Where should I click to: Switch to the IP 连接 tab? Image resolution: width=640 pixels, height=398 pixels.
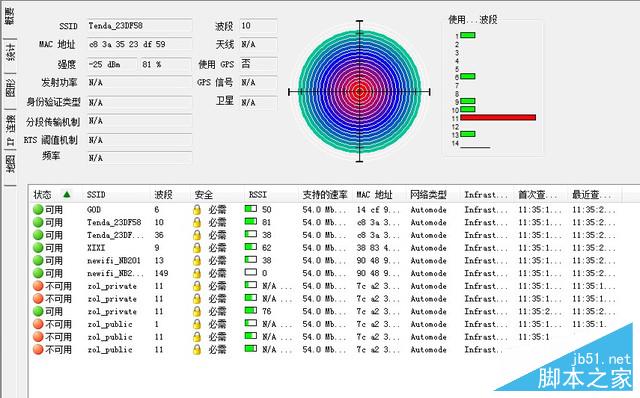point(10,130)
